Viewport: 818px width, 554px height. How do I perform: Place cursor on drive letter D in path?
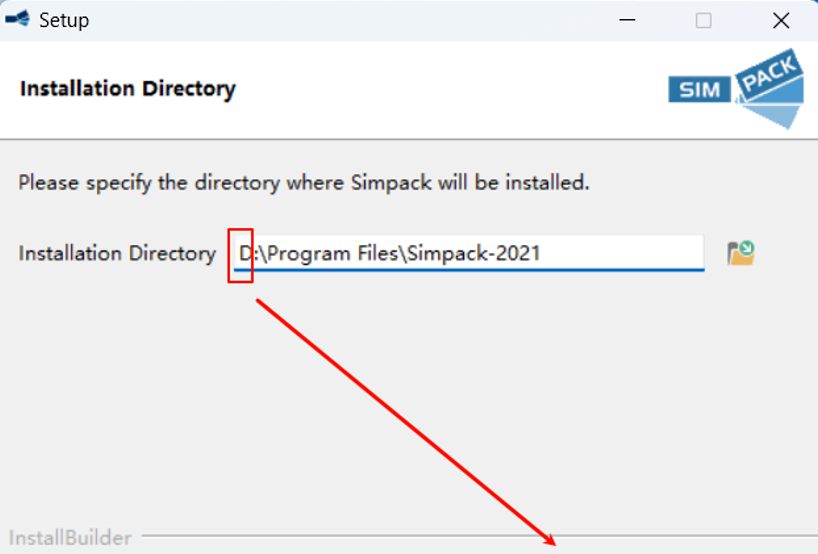tap(244, 254)
